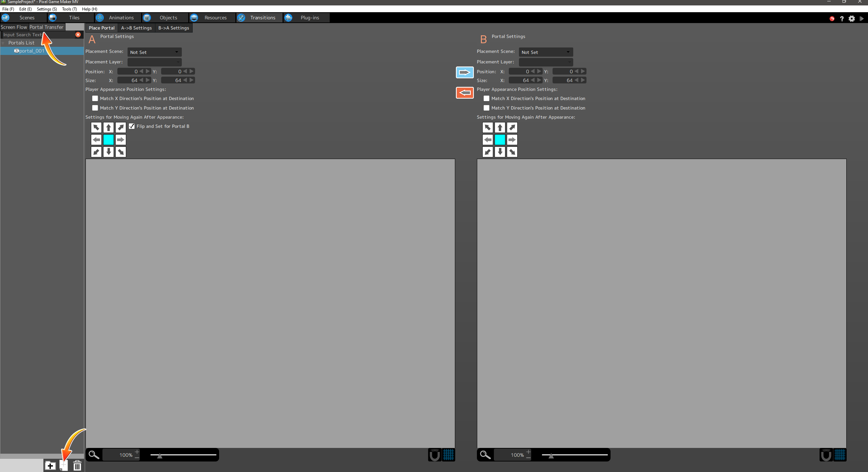Image resolution: width=868 pixels, height=472 pixels.
Task: Toggle grid display in Portal B view
Action: coord(840,455)
